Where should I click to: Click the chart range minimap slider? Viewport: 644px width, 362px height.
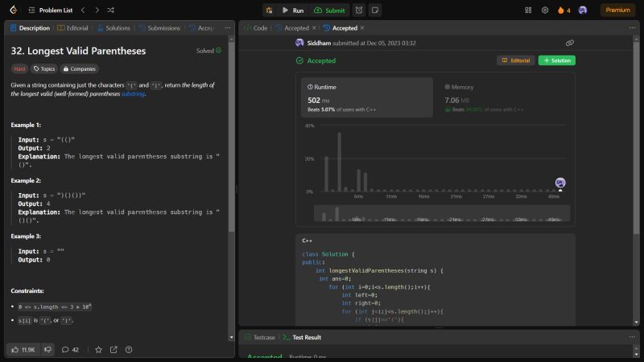pyautogui.click(x=442, y=213)
